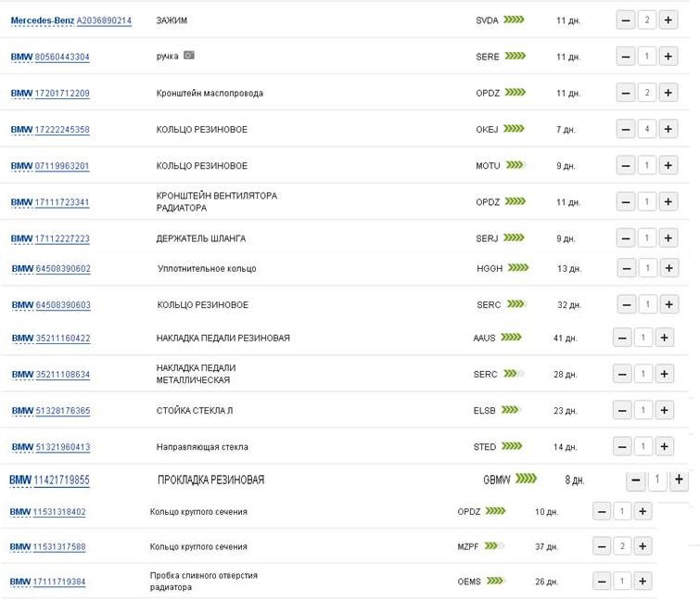Click the camera icon next to ручка

tap(189, 56)
